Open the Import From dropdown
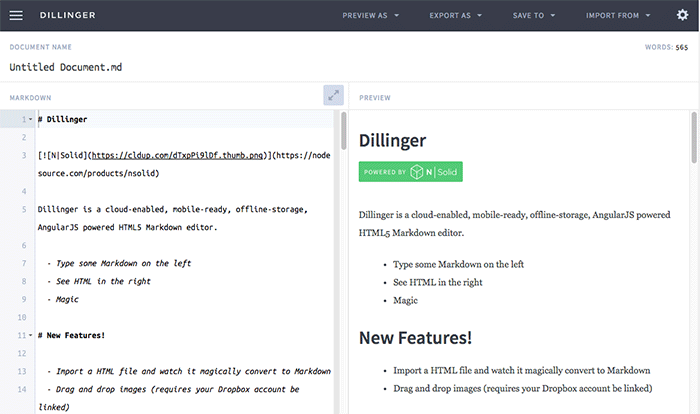Screen dimensions: 700x414 [x=618, y=15]
